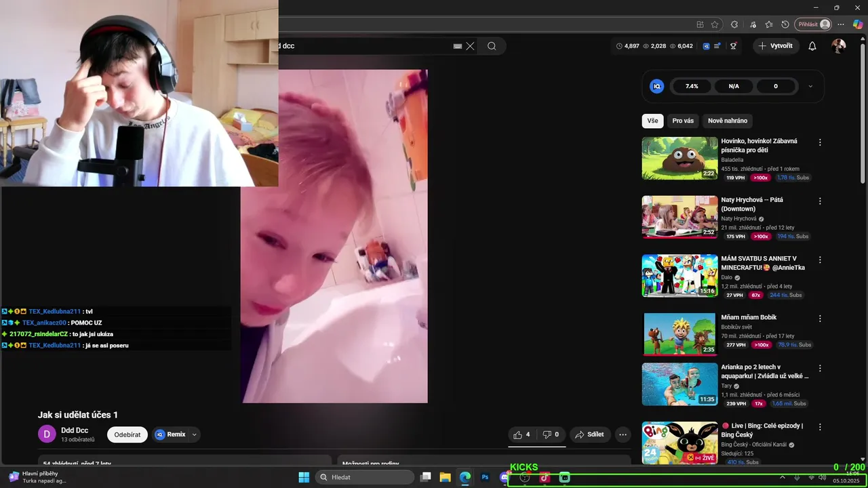Add page to favorites star icon

[715, 24]
